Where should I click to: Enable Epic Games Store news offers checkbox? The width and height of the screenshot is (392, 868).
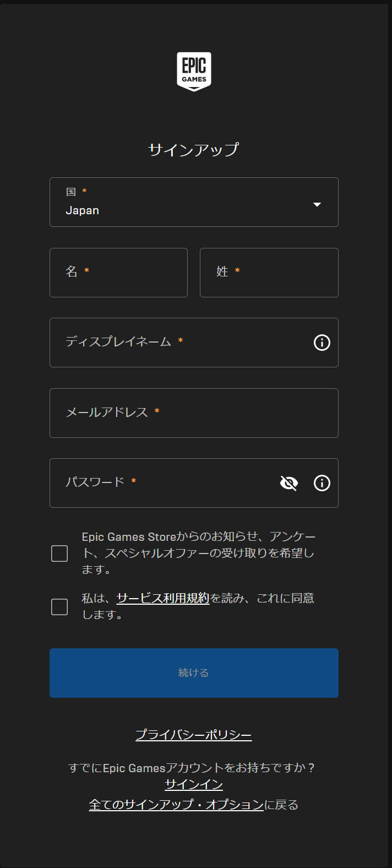(59, 554)
